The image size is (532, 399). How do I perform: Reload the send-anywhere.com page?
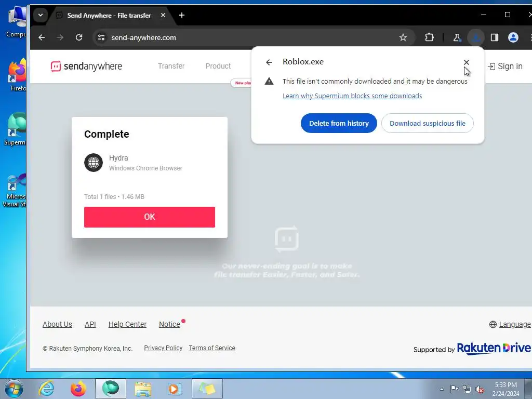tap(79, 37)
